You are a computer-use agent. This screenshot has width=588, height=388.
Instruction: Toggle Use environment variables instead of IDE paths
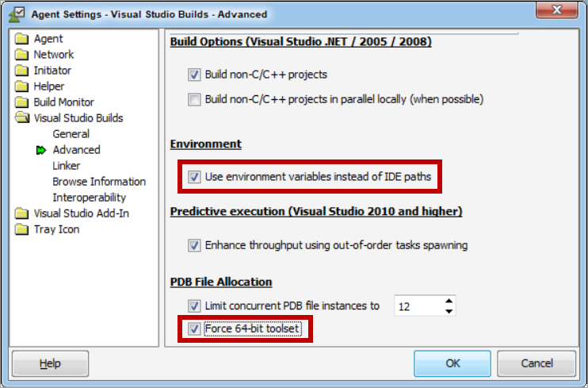[194, 177]
